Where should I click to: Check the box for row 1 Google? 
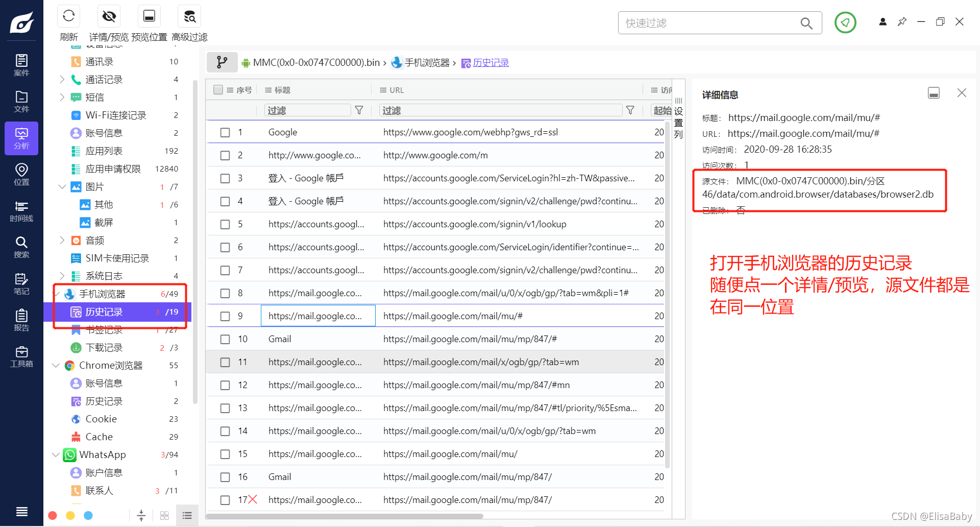point(225,132)
